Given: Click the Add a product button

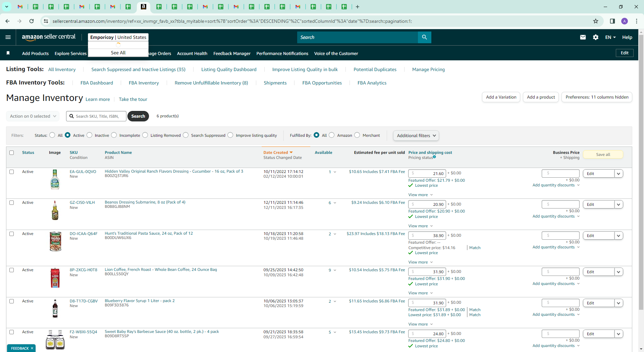Looking at the screenshot, I should click(x=541, y=97).
